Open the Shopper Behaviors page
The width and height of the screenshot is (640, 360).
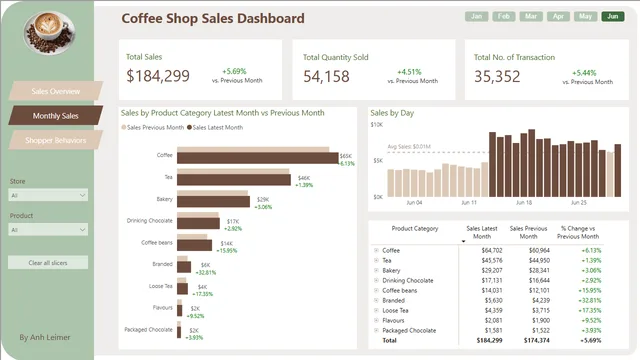[56, 140]
